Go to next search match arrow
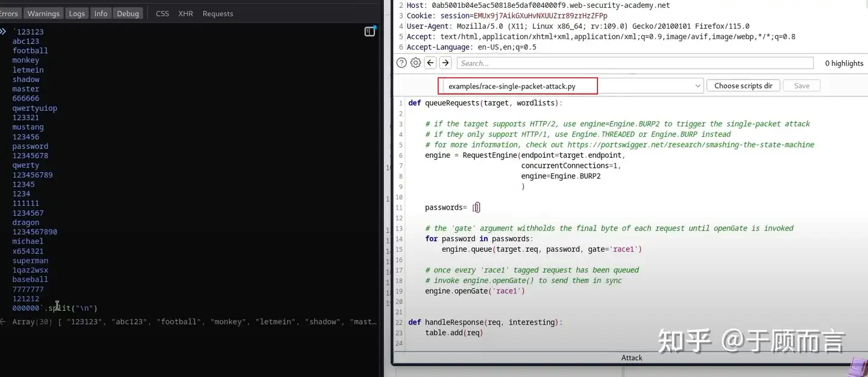Screen dimensions: 868x377 click(x=445, y=63)
